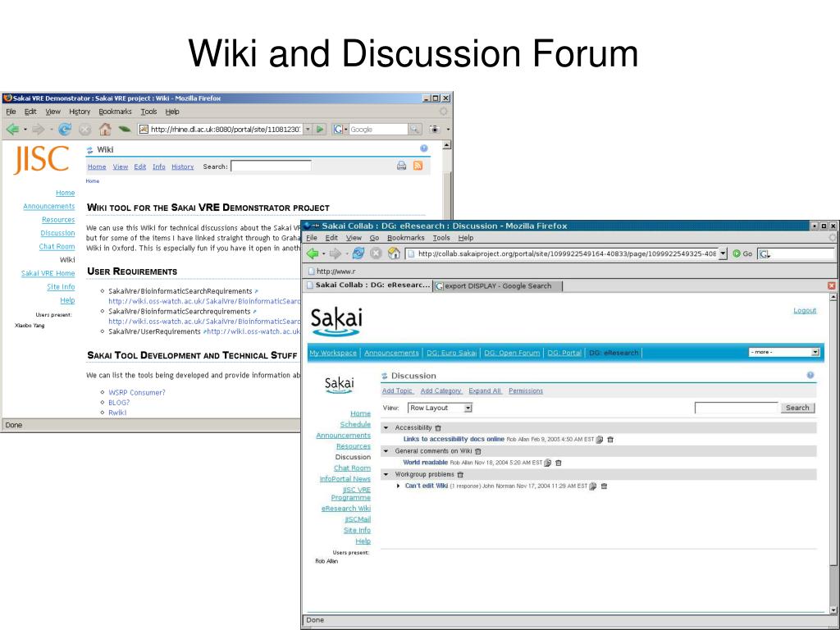
Task: Click red close-tab icon on tab bar
Action: (x=832, y=286)
